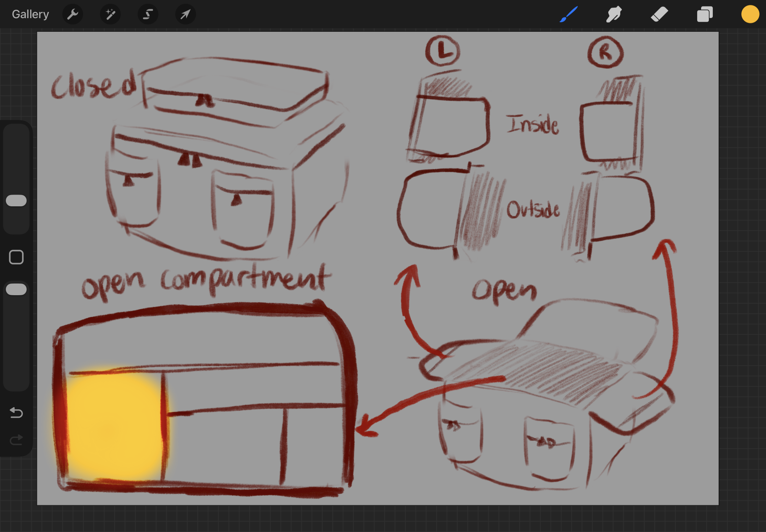Image resolution: width=766 pixels, height=532 pixels.
Task: Click the brush opacity slider handle
Action: (16, 289)
